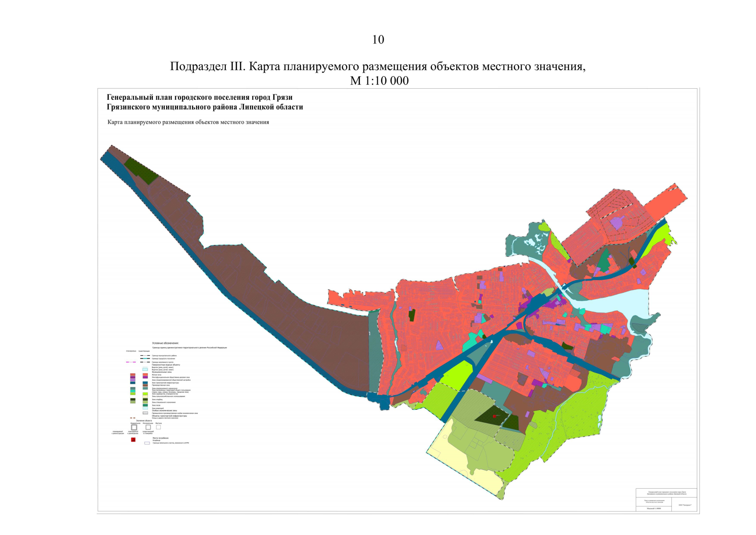Click the title block cell with the organization name

(684, 504)
